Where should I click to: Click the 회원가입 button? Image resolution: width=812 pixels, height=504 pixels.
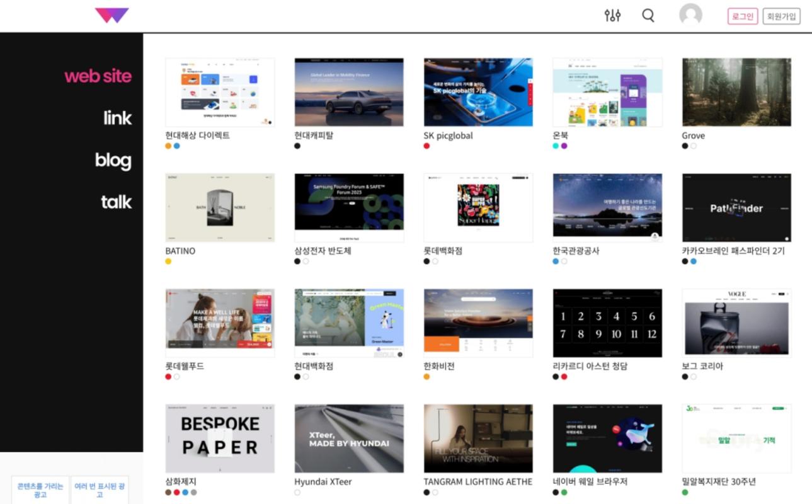pyautogui.click(x=781, y=16)
